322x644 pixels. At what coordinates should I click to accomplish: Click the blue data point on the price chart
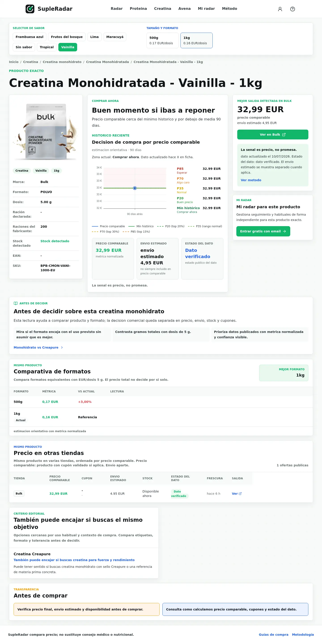point(135,188)
